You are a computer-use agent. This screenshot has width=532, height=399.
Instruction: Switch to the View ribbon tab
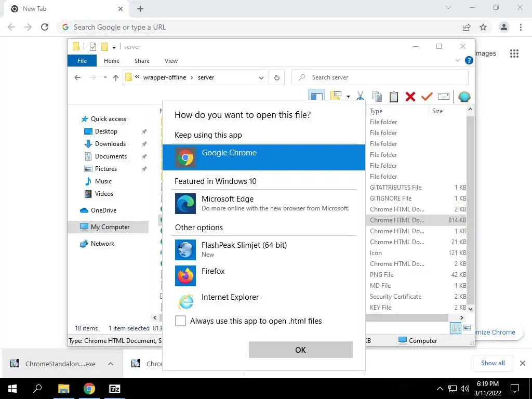click(x=171, y=61)
